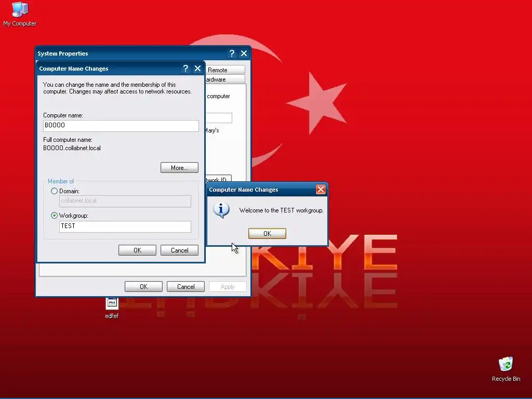The image size is (532, 399).
Task: Click the info icon in the welcome message box
Action: [x=221, y=210]
